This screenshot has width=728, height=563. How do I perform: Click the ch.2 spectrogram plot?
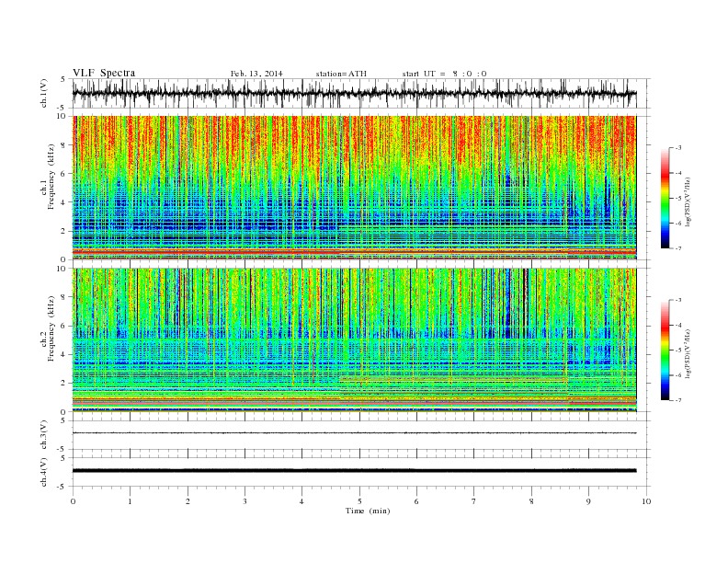pos(354,340)
